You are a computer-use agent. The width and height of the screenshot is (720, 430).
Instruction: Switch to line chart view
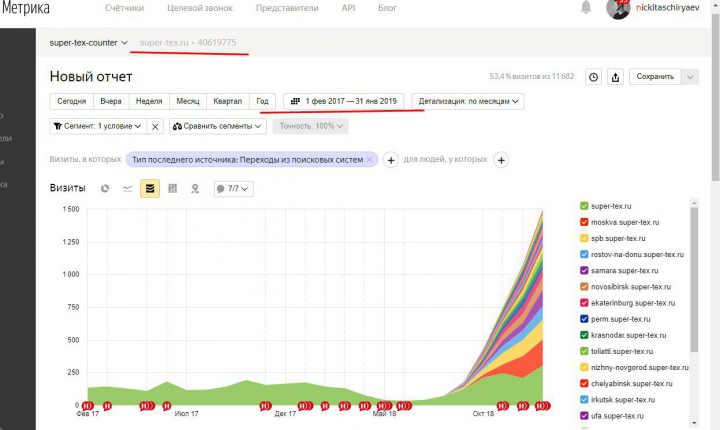(127, 188)
